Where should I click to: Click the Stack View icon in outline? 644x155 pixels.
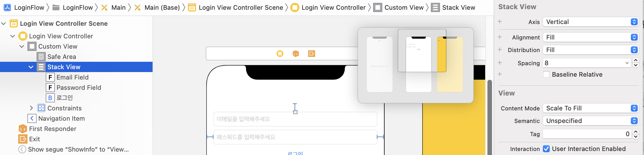[41, 67]
